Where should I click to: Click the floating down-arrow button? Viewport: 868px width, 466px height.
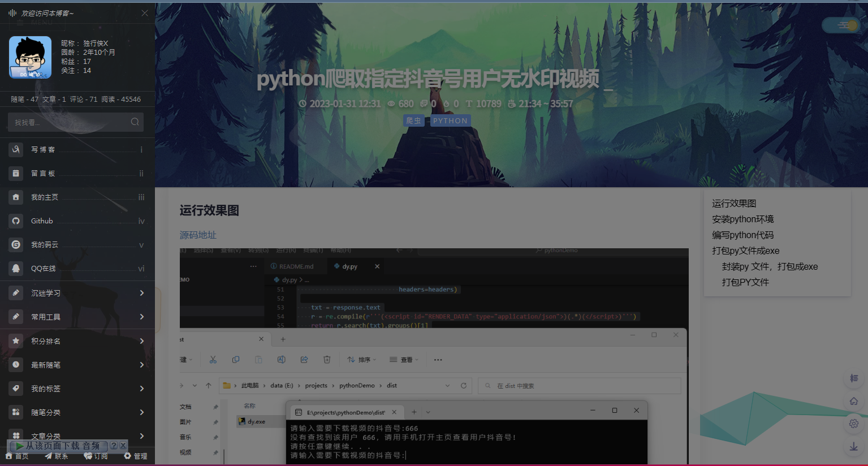click(854, 446)
